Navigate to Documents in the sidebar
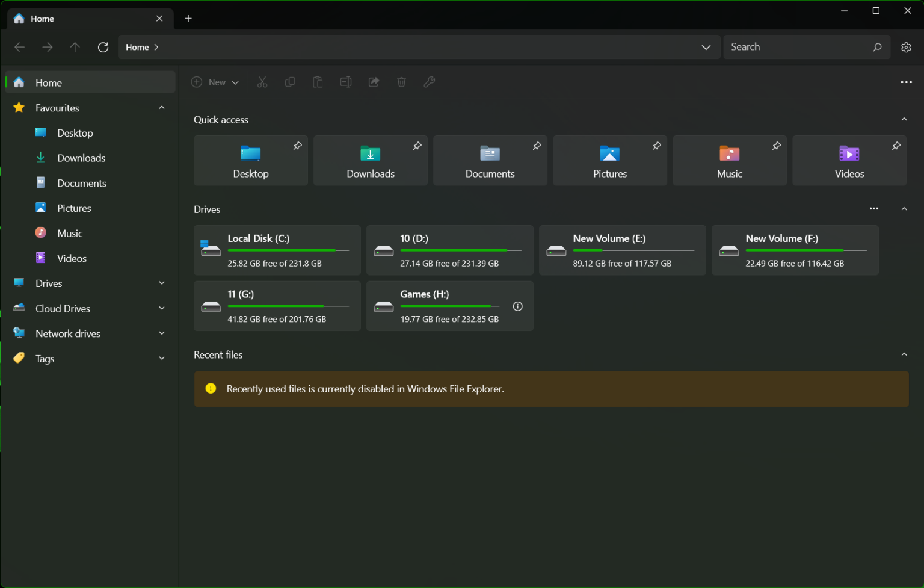This screenshot has height=588, width=924. (81, 183)
